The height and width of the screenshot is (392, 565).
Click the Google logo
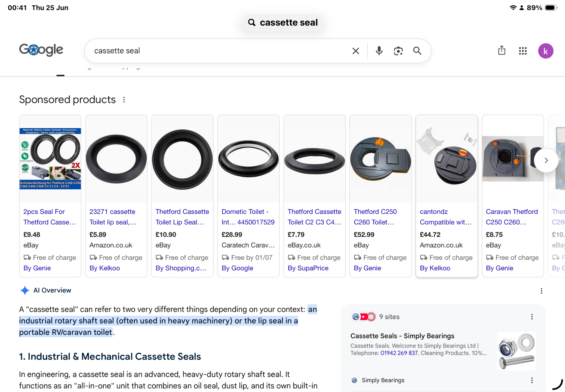coord(41,50)
